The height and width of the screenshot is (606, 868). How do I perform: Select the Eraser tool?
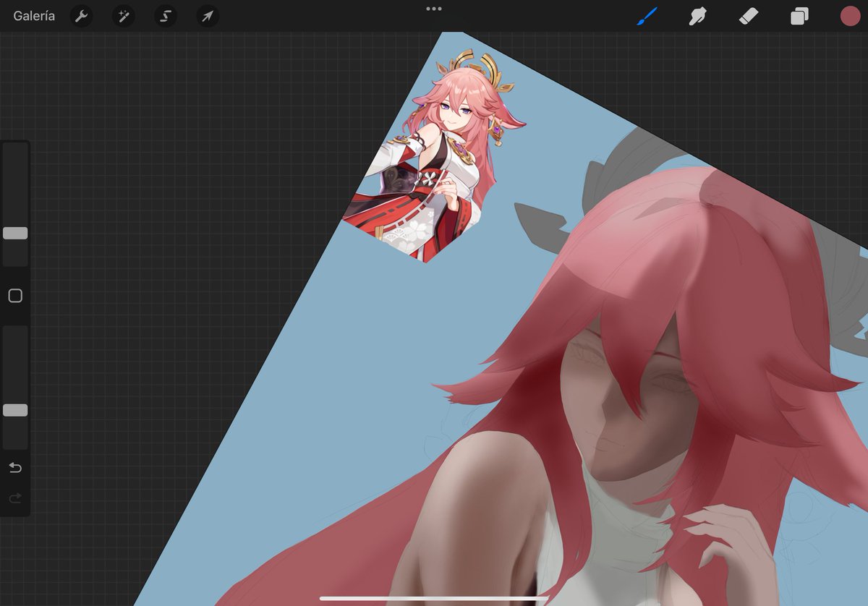749,16
